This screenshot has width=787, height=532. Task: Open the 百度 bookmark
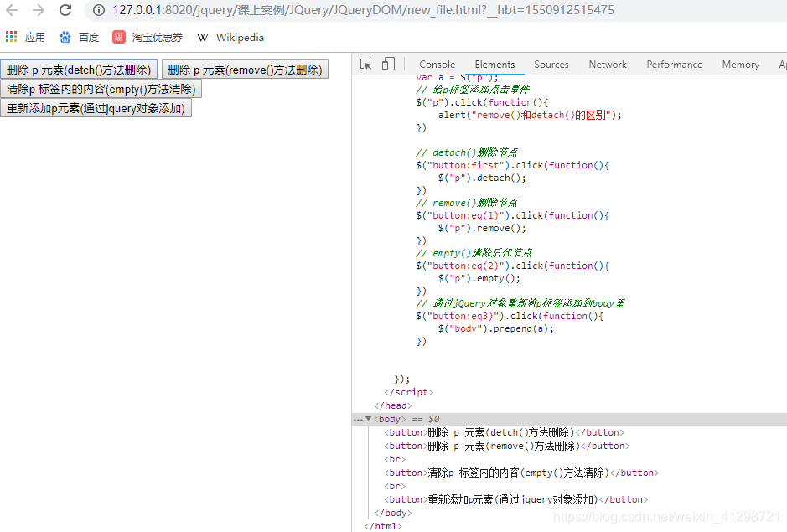tap(79, 37)
